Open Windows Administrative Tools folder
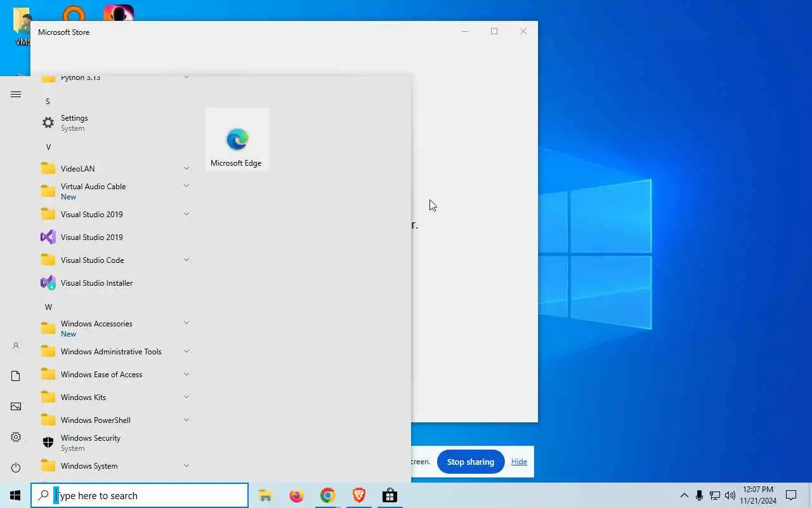The width and height of the screenshot is (812, 508). 114,351
